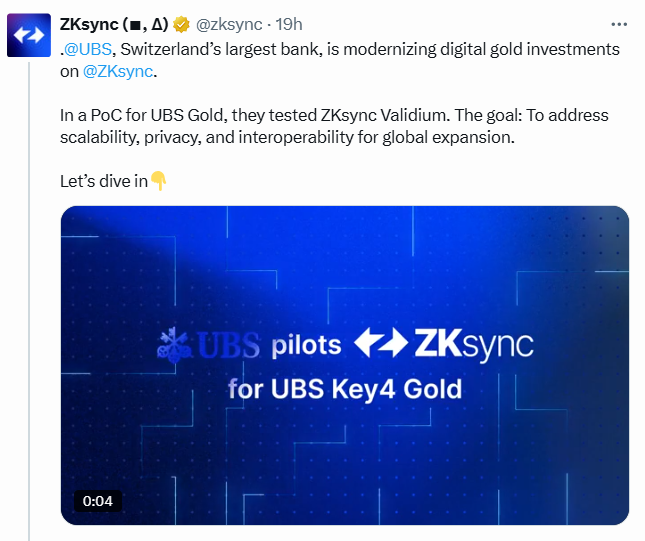Click the word "pilots" in the video
Viewport: 645px width, 541px height.
(x=306, y=346)
